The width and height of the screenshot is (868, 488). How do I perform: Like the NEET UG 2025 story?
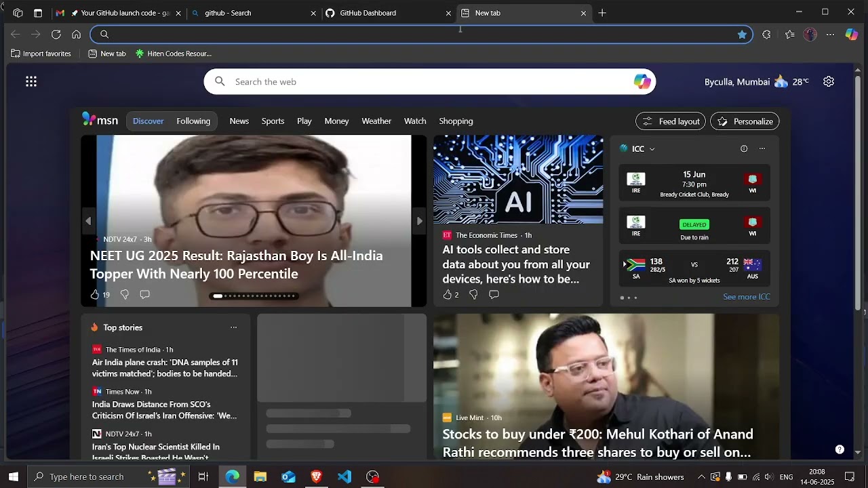pos(95,294)
